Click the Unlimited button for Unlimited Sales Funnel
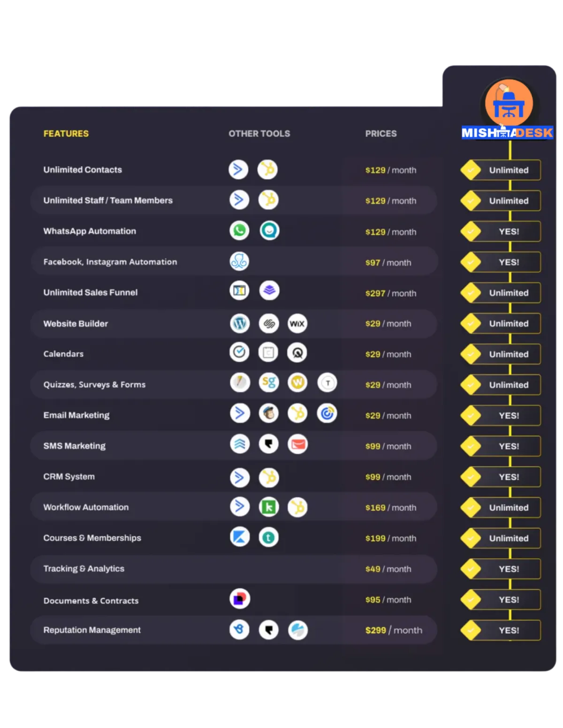563x728 pixels. point(509,293)
